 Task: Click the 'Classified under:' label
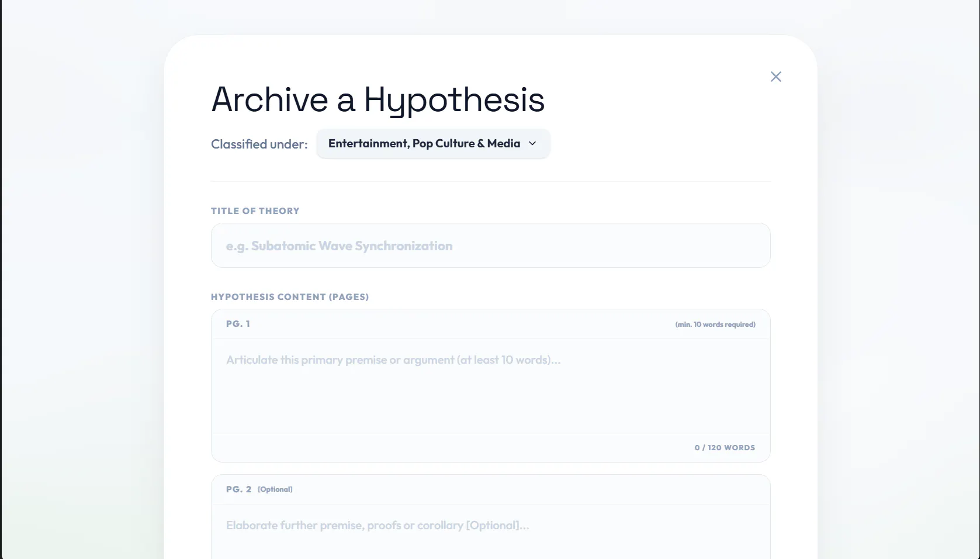pyautogui.click(x=259, y=144)
